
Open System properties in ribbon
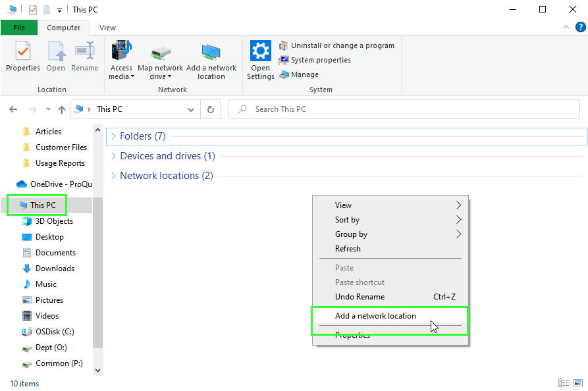[x=315, y=60]
